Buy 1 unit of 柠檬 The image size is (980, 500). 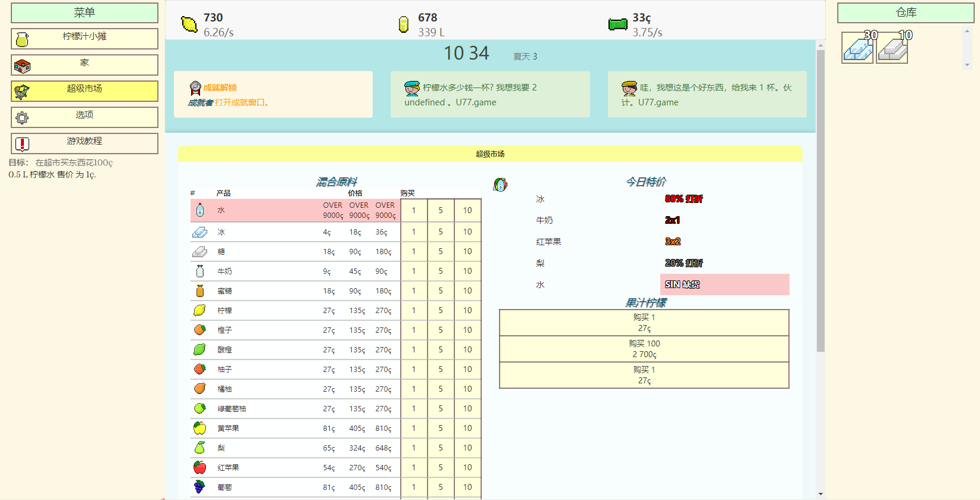point(414,311)
